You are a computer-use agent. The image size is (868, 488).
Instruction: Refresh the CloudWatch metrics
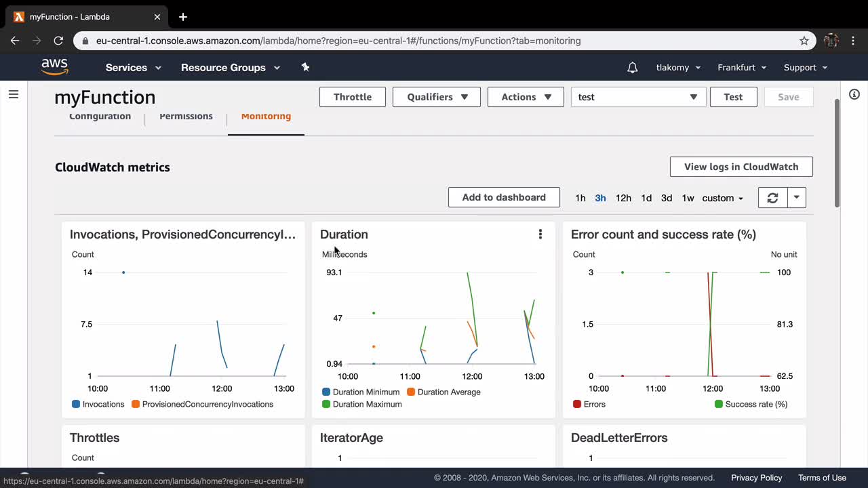click(x=772, y=198)
